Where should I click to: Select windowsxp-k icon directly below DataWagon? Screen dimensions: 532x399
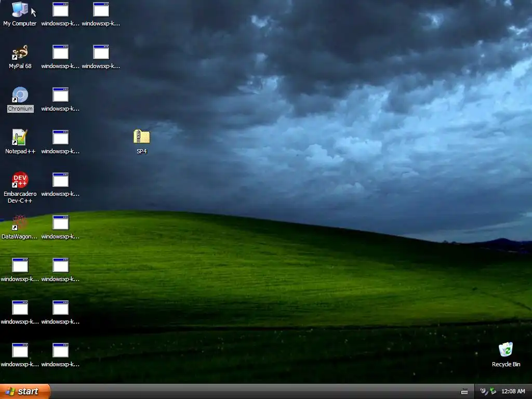coord(20,270)
